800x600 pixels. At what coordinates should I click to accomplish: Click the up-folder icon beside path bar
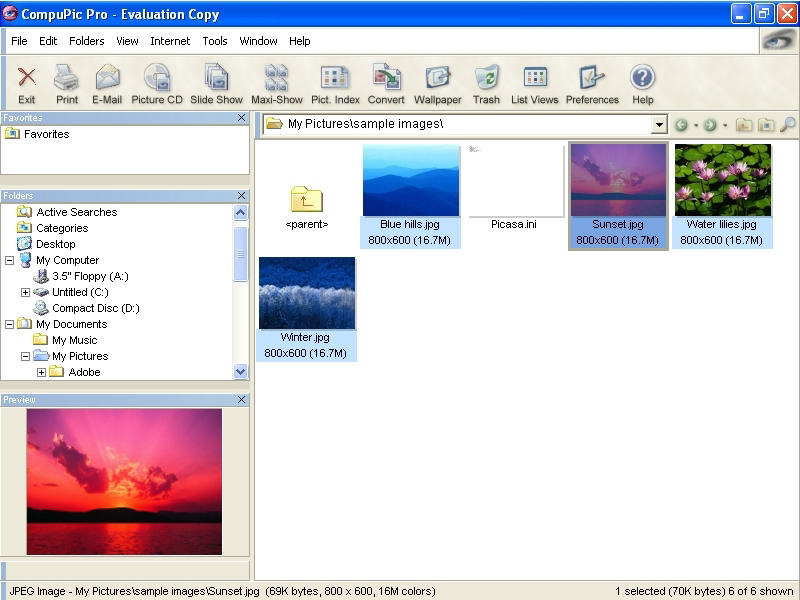[744, 124]
